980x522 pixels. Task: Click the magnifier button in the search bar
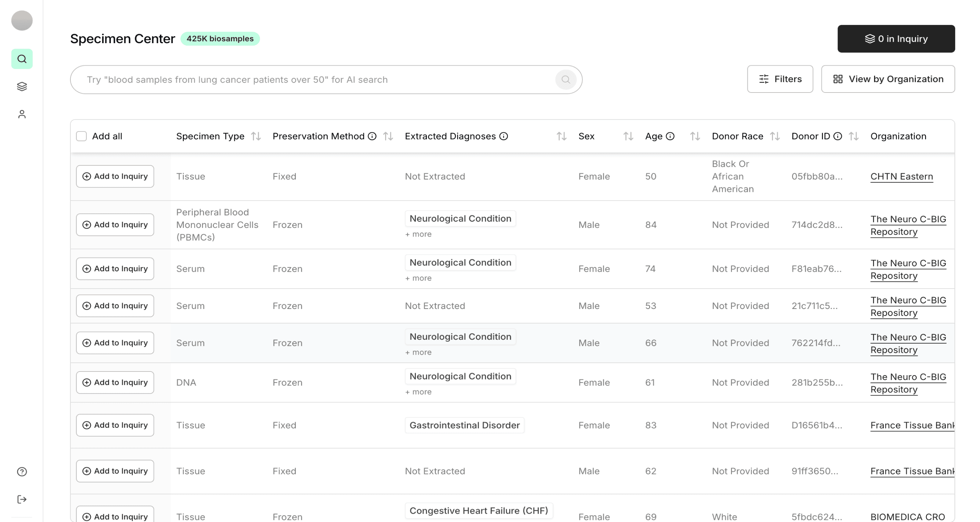[x=566, y=79]
